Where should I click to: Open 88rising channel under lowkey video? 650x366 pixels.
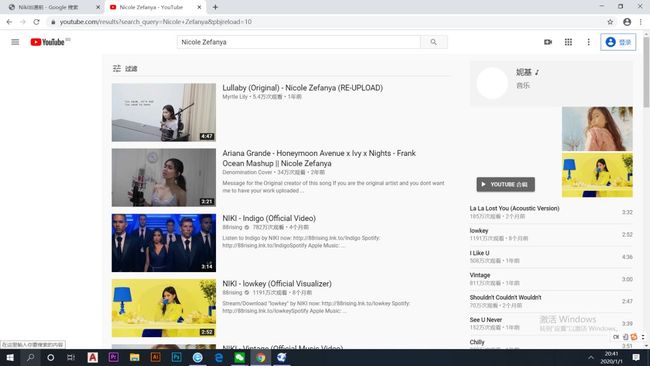[x=232, y=293]
